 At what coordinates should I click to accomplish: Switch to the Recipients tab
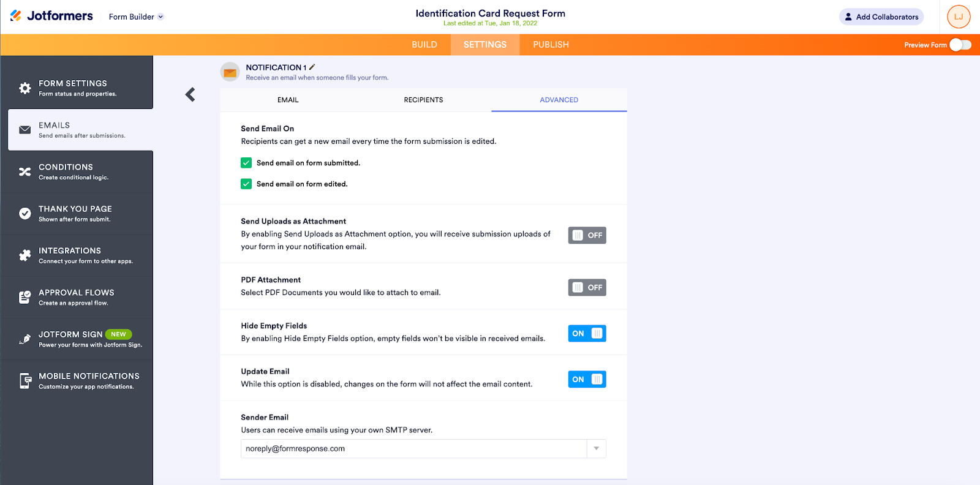click(423, 100)
